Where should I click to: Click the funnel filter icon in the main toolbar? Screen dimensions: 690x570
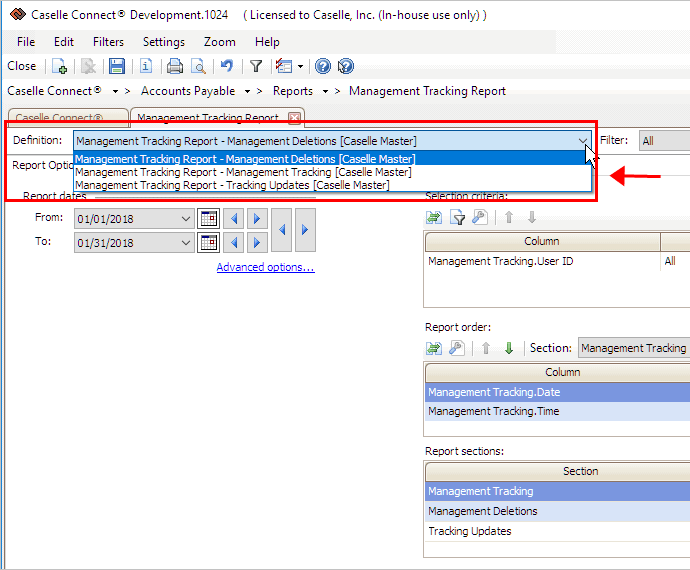[256, 66]
